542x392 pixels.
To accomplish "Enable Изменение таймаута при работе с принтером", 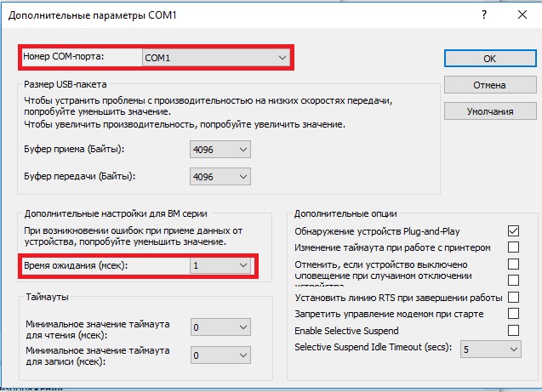I will coord(513,247).
